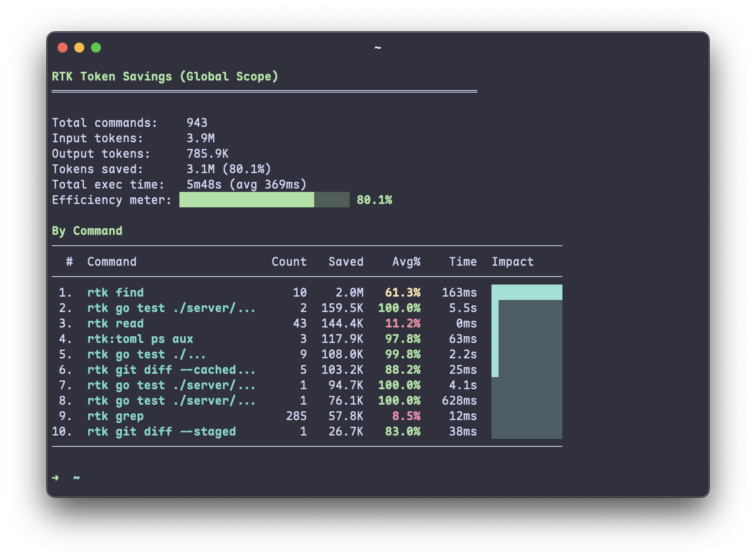Click the '~' window title

point(378,48)
